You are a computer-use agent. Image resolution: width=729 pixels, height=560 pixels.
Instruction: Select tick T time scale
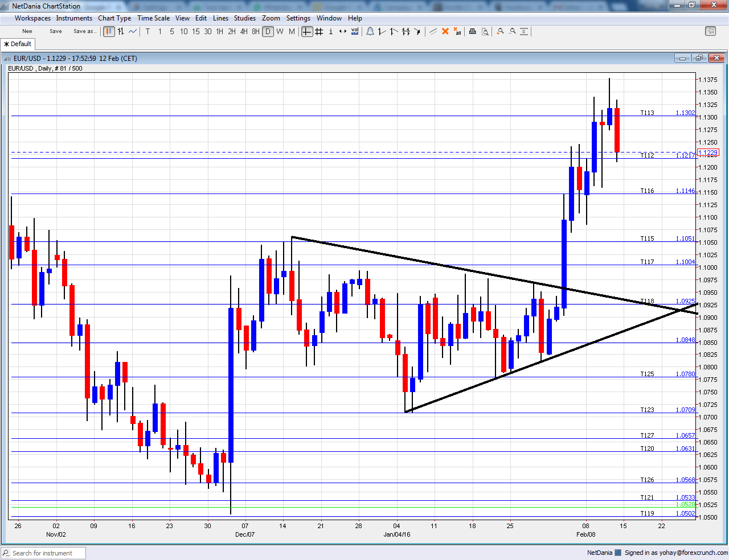point(148,31)
